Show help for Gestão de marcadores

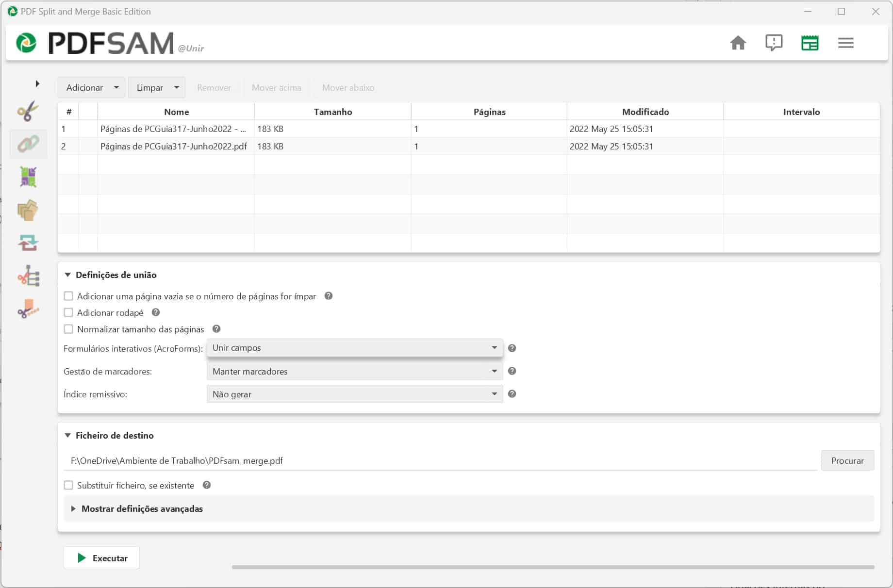(512, 371)
